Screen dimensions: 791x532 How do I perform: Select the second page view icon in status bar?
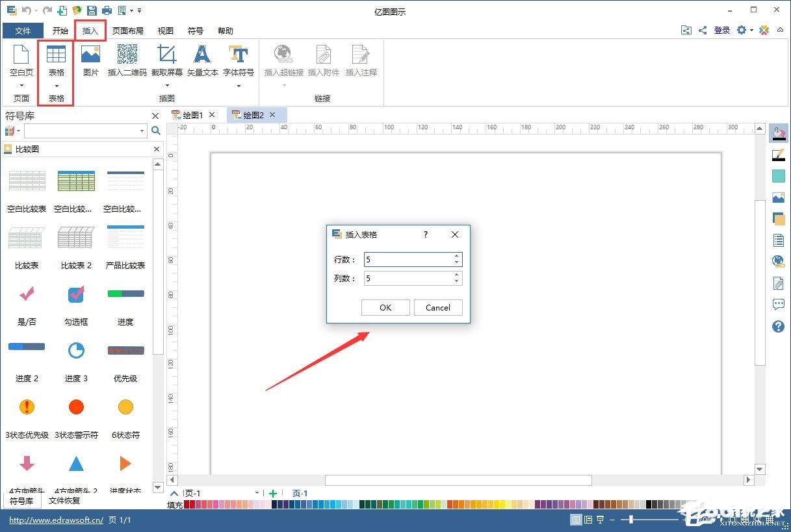(588, 520)
